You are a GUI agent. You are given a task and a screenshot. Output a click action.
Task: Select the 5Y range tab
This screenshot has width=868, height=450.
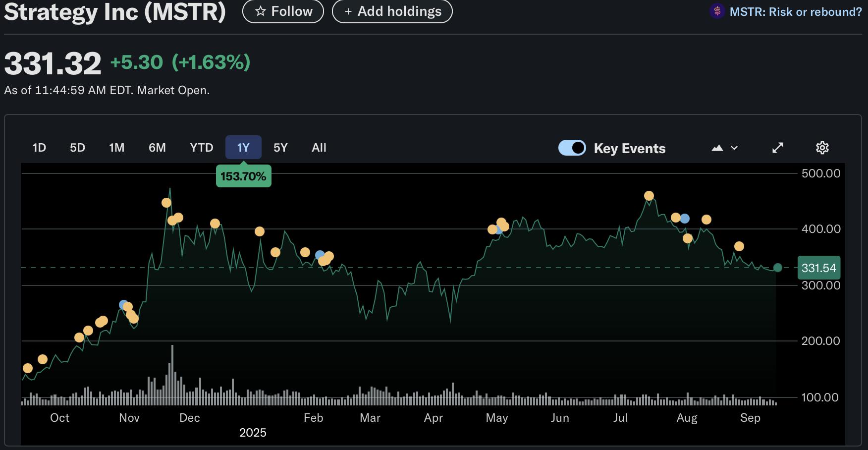pos(280,148)
